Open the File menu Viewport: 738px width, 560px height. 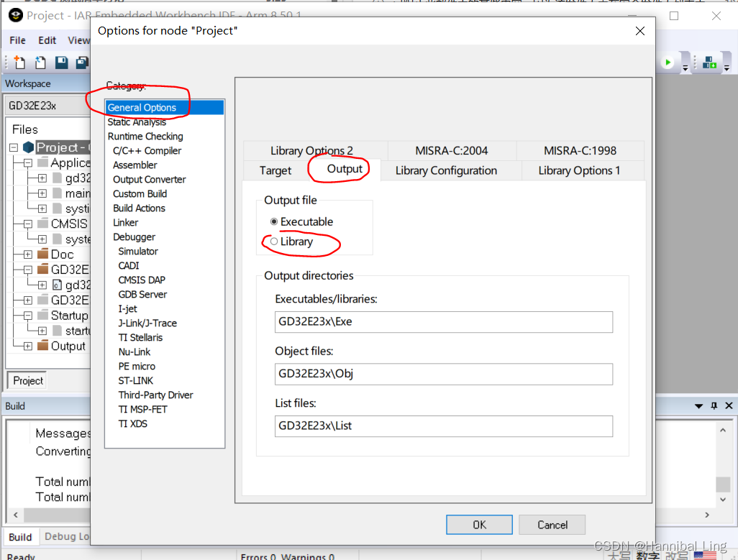pos(17,40)
